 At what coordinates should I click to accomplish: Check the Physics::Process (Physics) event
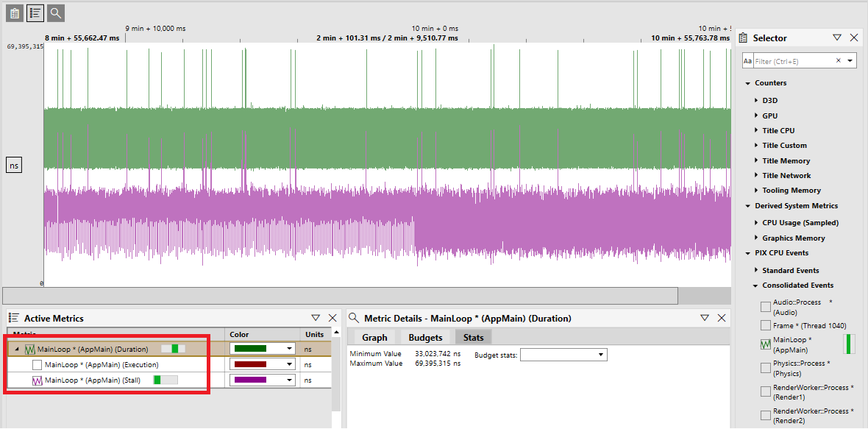coord(766,367)
